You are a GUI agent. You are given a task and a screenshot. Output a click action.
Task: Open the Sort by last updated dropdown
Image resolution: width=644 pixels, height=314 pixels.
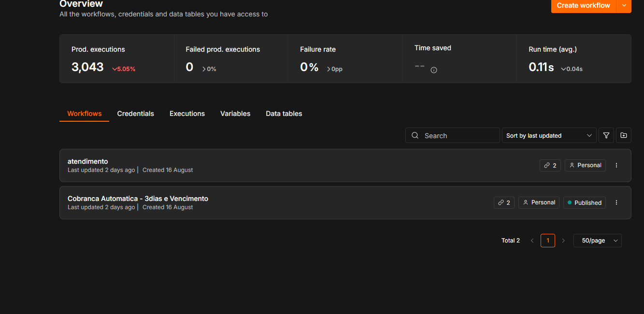coord(549,136)
